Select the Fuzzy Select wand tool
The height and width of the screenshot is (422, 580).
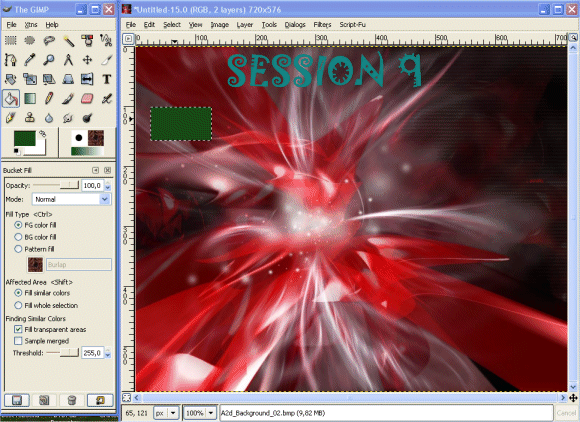68,40
